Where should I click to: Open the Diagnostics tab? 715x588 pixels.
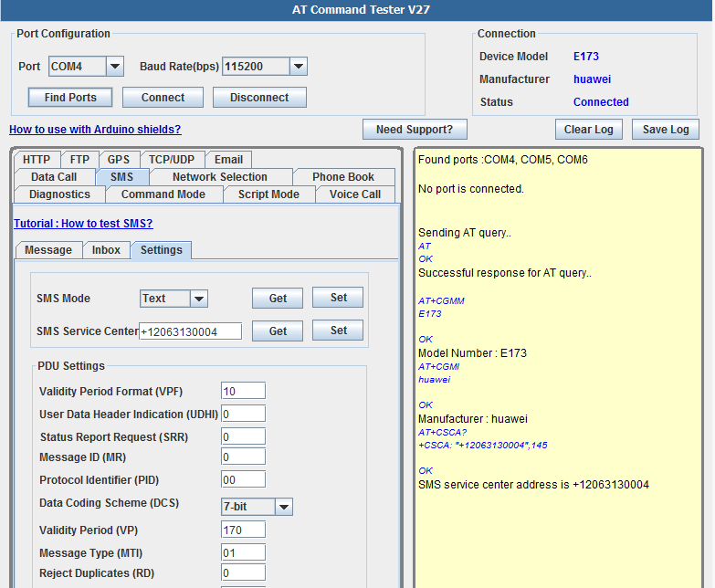pyautogui.click(x=59, y=194)
